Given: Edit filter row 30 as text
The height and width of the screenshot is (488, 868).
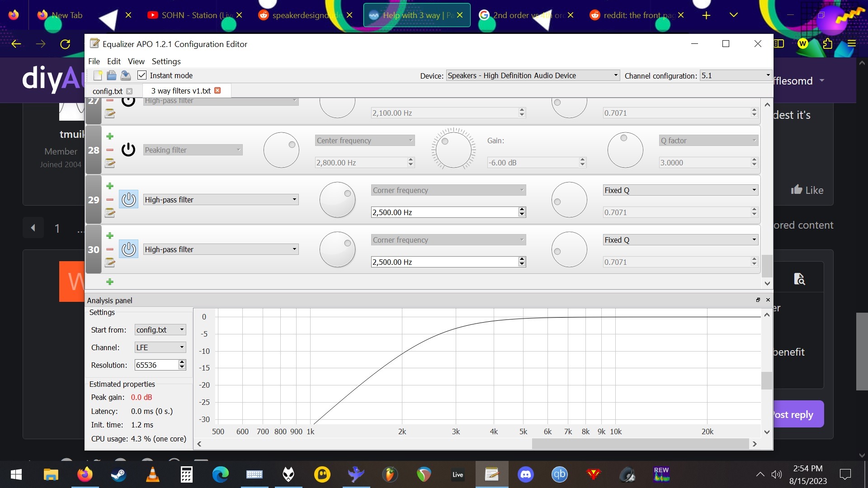Looking at the screenshot, I should pos(110,262).
